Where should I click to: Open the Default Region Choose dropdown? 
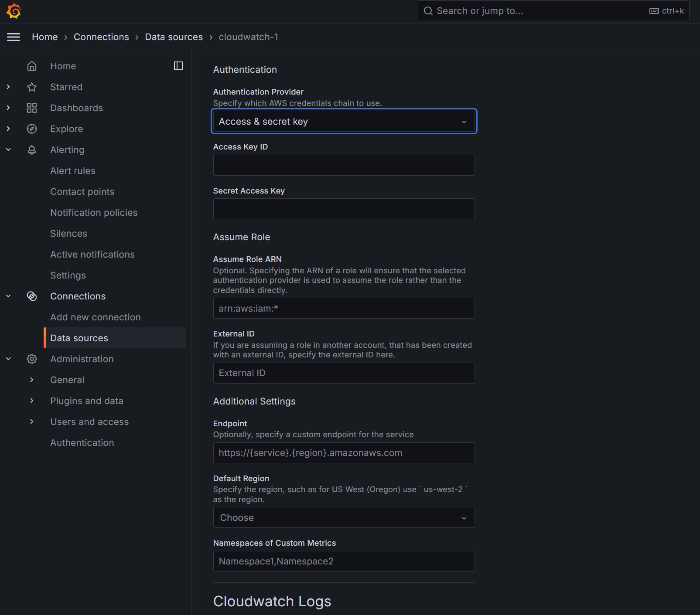click(x=344, y=517)
